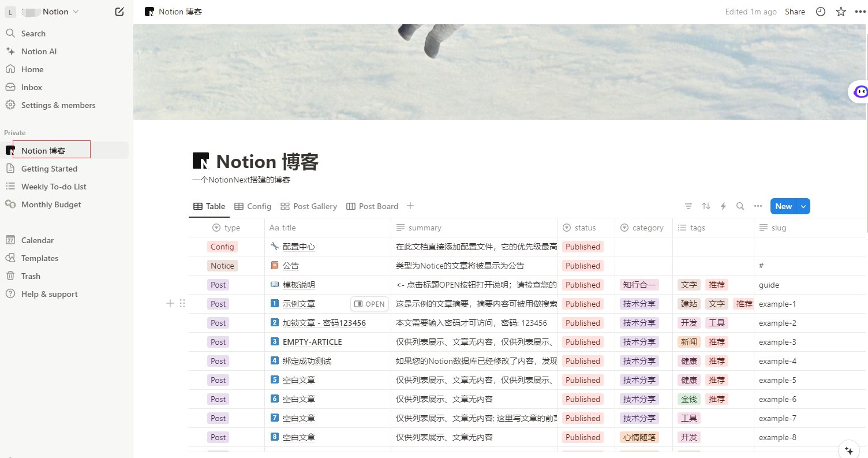Viewport: 868px width, 458px height.
Task: Click Share button in top bar
Action: point(795,12)
